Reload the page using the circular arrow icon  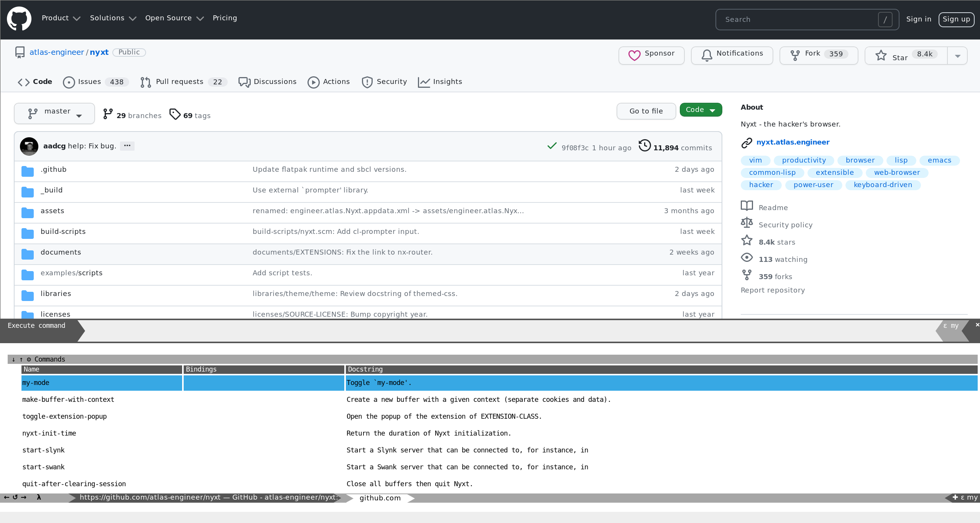click(15, 497)
